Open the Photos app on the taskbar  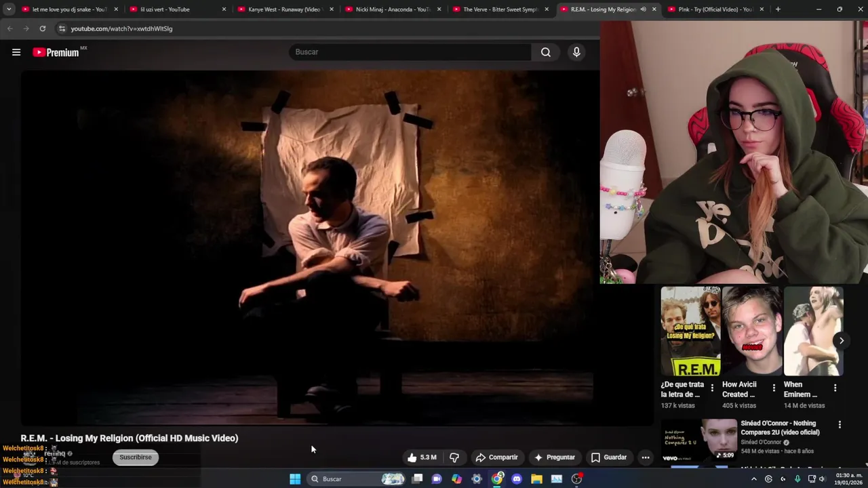557,479
